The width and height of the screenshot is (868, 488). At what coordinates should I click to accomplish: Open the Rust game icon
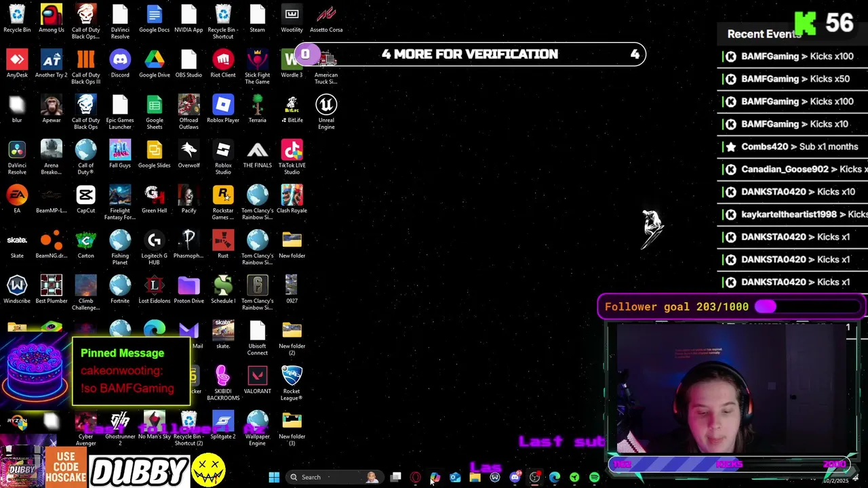[223, 245]
